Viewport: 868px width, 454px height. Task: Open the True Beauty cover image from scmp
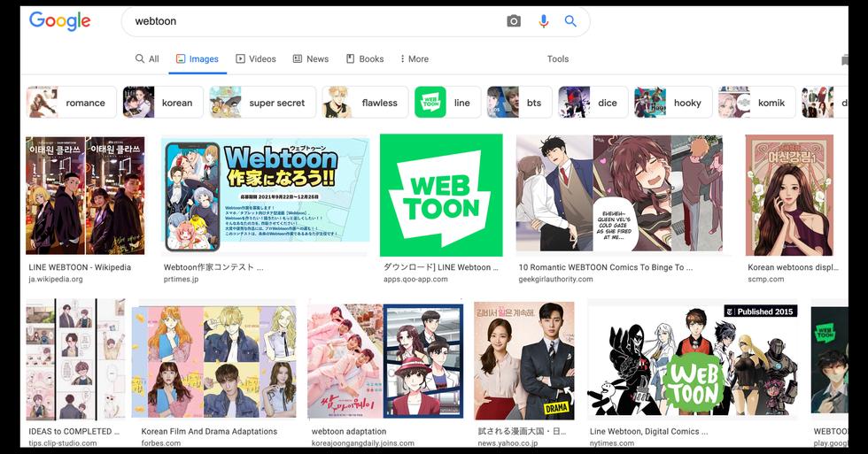tap(789, 196)
